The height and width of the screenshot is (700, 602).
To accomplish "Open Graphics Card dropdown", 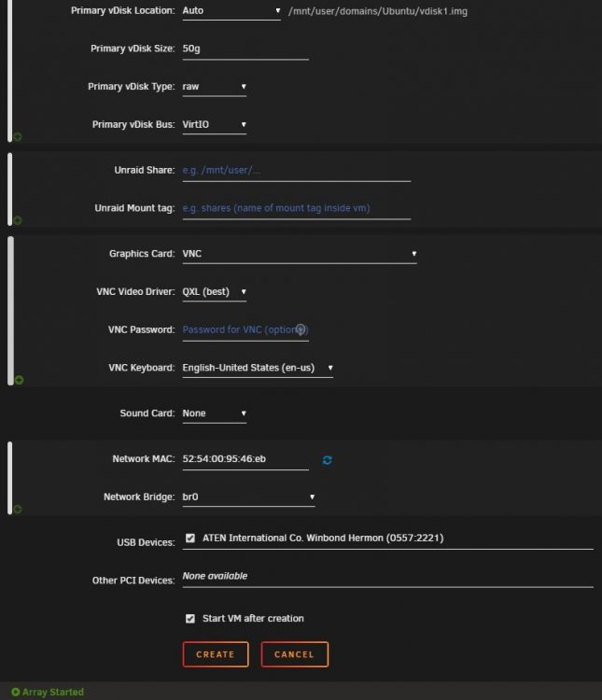I will [x=300, y=254].
